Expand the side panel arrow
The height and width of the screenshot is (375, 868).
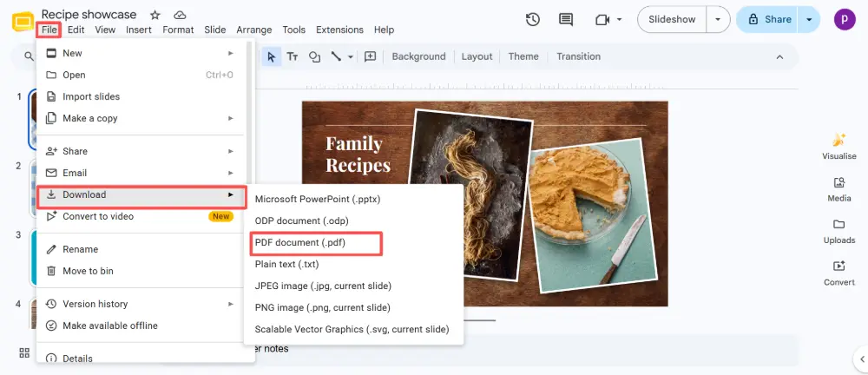tap(862, 359)
